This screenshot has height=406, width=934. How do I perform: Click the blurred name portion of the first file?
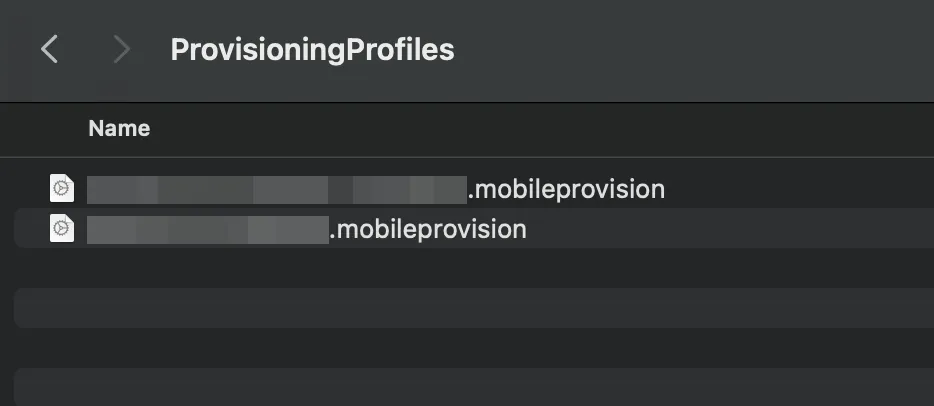tap(277, 189)
